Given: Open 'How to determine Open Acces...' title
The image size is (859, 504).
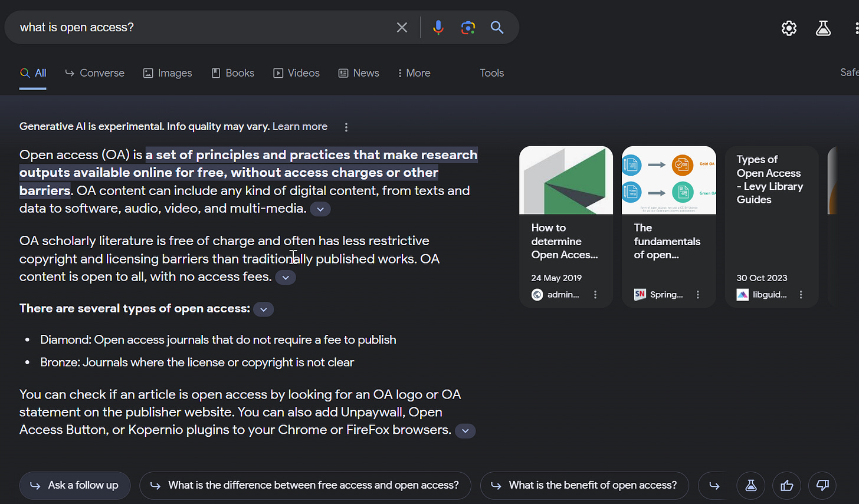Looking at the screenshot, I should 565,241.
